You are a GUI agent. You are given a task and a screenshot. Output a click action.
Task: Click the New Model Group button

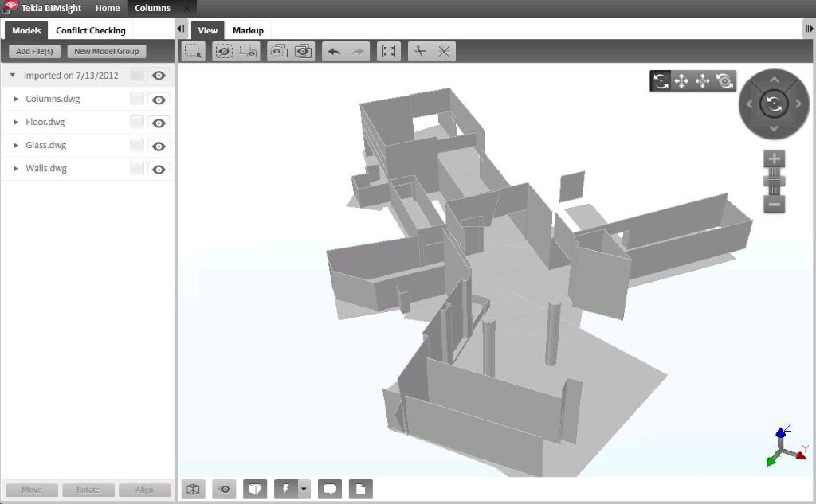coord(106,51)
